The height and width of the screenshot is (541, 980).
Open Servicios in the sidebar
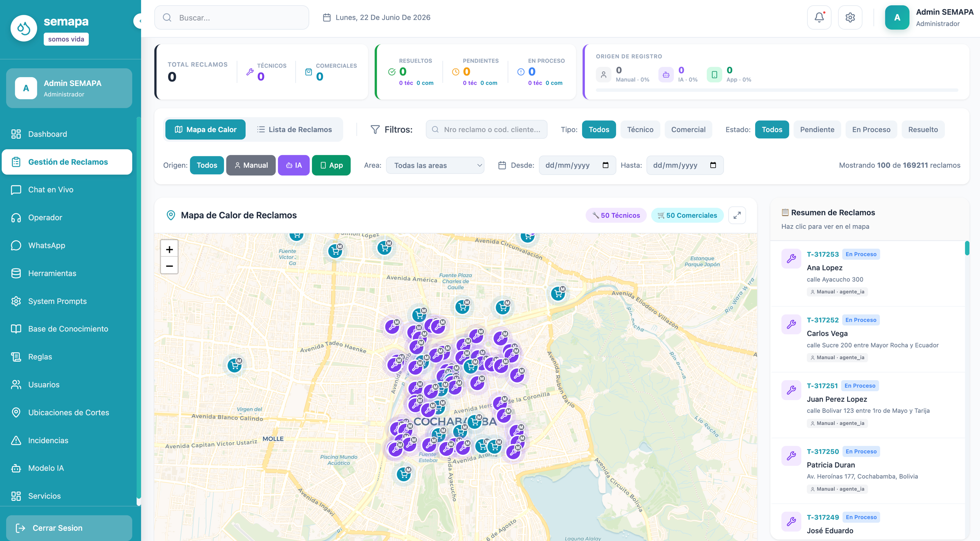(67, 496)
